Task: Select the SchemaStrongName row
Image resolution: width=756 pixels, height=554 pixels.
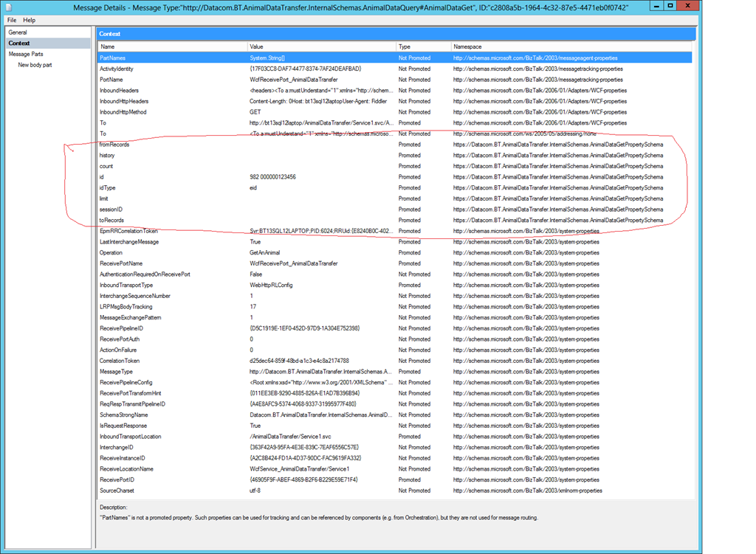Action: tap(395, 415)
